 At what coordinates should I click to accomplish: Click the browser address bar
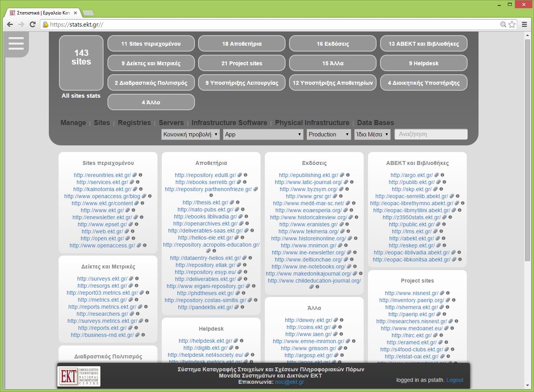pos(270,24)
